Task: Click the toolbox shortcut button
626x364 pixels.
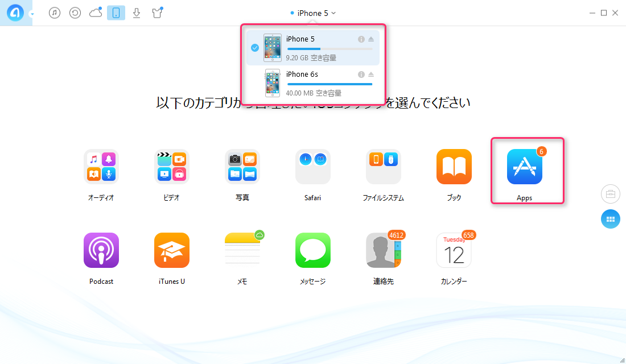Action: click(611, 195)
